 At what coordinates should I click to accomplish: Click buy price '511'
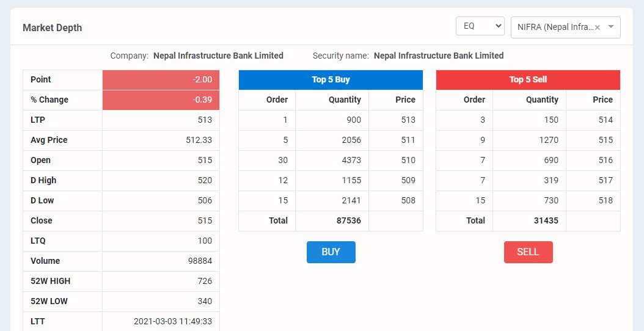click(408, 140)
